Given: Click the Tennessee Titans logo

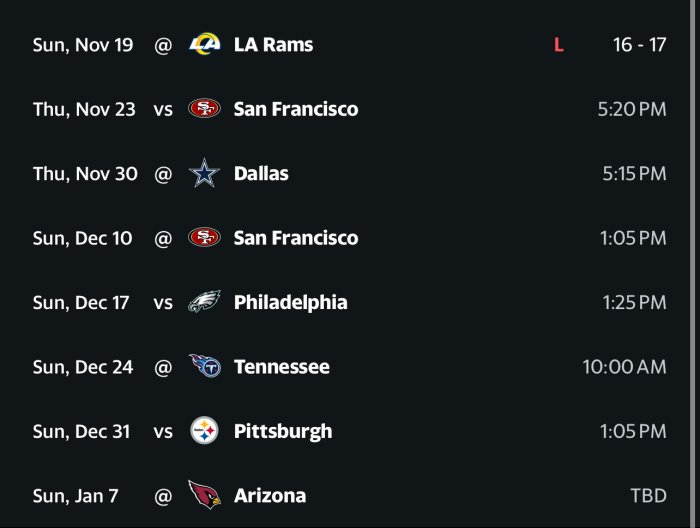Looking at the screenshot, I should click(204, 367).
